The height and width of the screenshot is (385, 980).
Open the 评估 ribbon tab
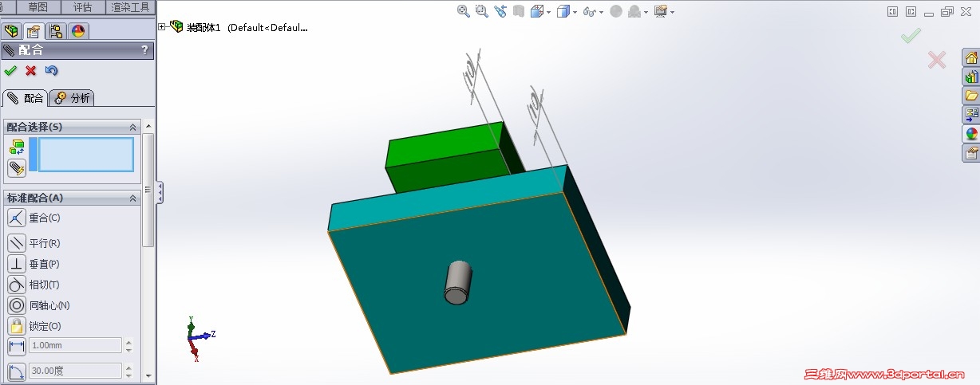coord(82,7)
